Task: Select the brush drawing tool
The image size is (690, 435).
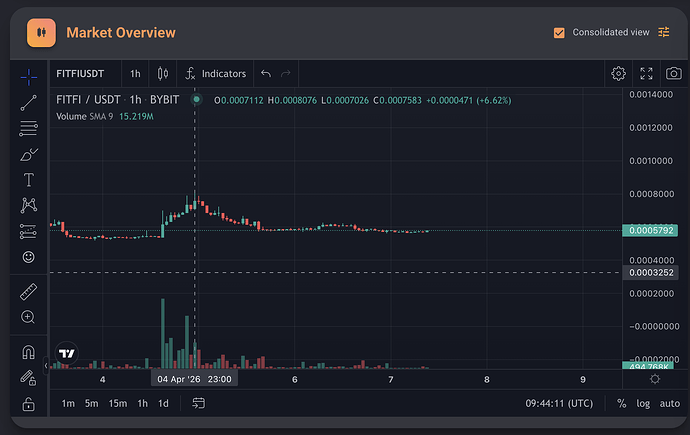Action: pos(29,154)
